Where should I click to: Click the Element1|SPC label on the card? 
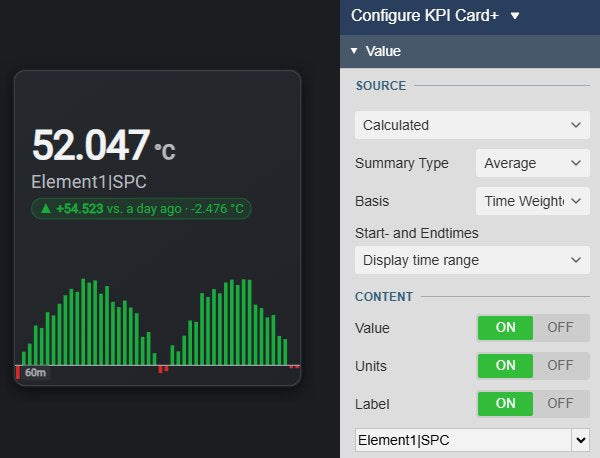click(89, 182)
